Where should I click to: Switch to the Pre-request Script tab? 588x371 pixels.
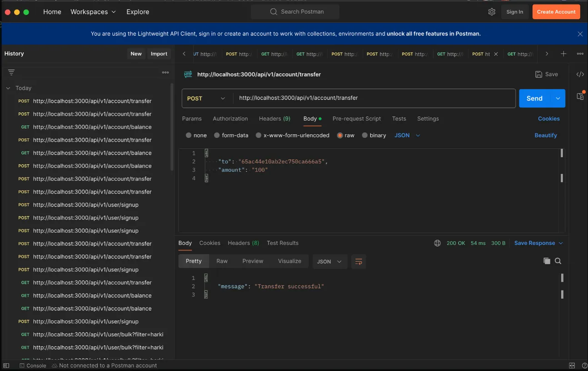point(357,119)
